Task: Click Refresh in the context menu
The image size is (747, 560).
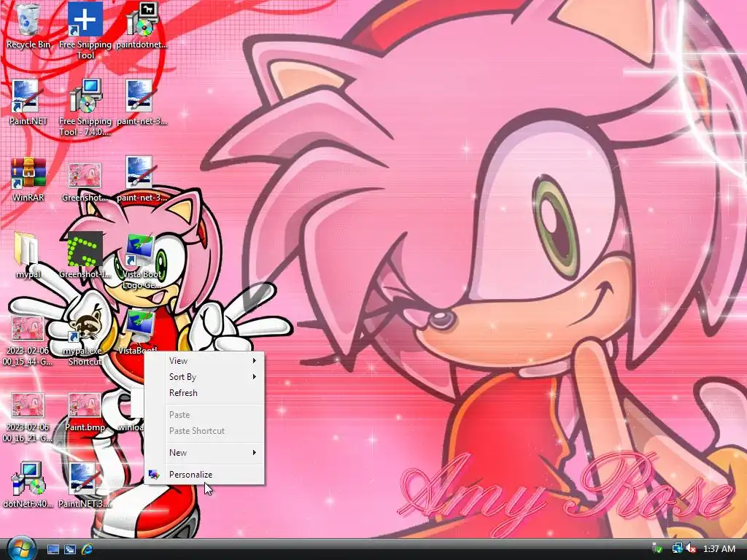Action: (x=204, y=393)
